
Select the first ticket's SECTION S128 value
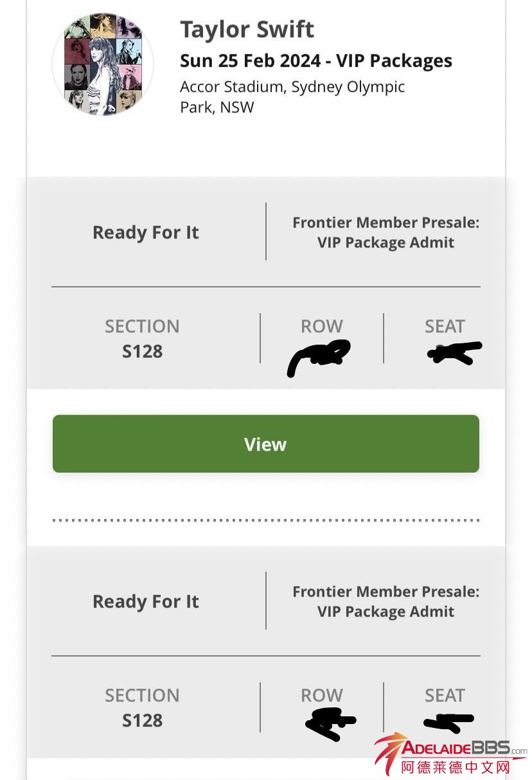click(x=143, y=352)
